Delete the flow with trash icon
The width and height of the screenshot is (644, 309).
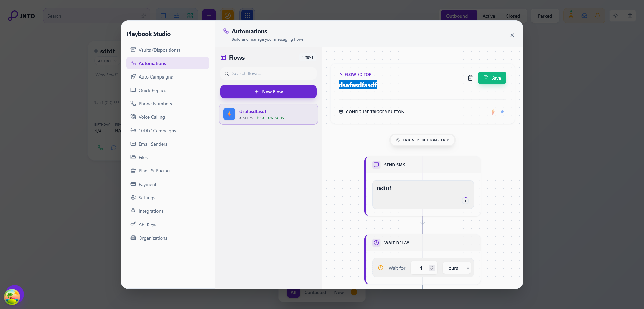(x=470, y=78)
